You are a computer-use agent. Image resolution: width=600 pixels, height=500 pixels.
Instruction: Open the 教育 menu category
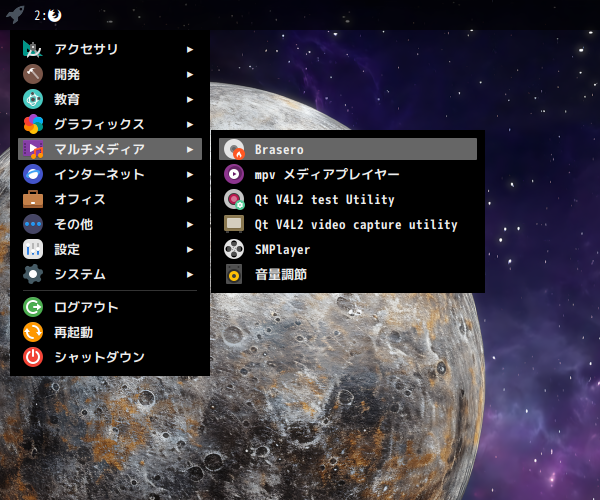(110, 99)
